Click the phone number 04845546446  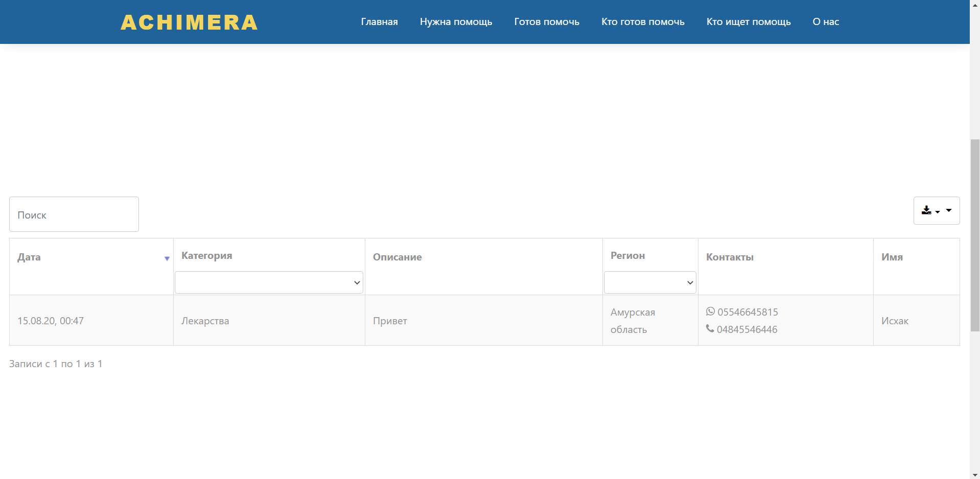point(747,329)
